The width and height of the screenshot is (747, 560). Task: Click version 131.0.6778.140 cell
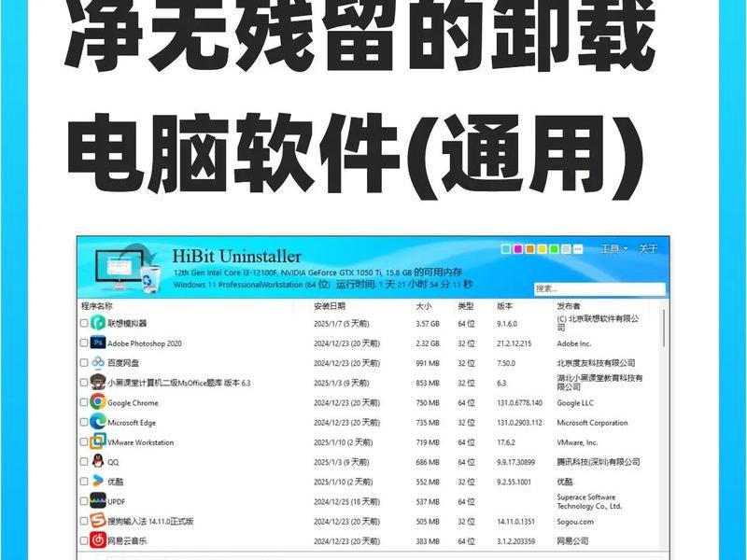(520, 403)
